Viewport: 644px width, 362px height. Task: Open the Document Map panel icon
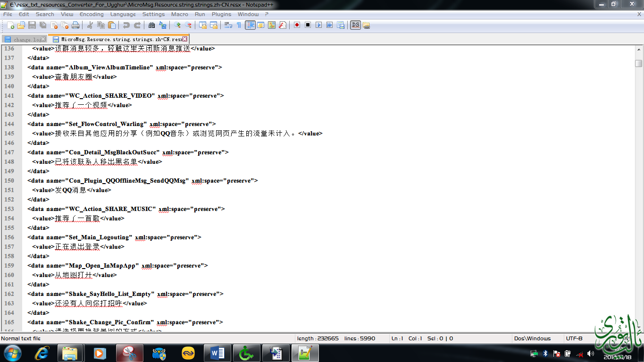pos(272,25)
